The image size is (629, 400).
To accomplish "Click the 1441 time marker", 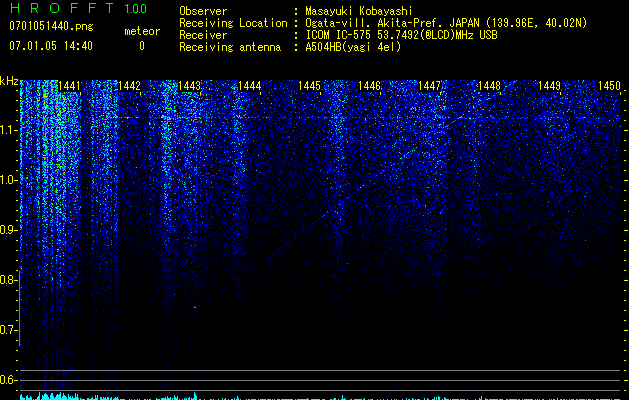I will pyautogui.click(x=69, y=86).
